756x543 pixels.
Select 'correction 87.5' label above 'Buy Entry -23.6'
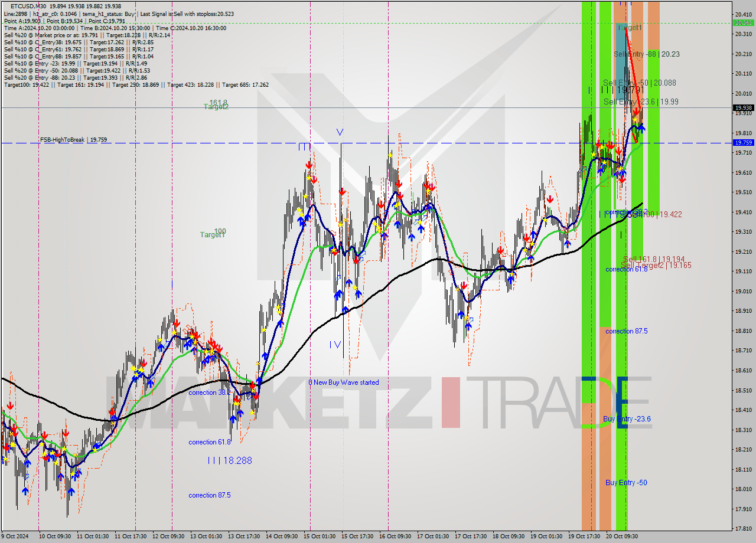click(x=627, y=331)
